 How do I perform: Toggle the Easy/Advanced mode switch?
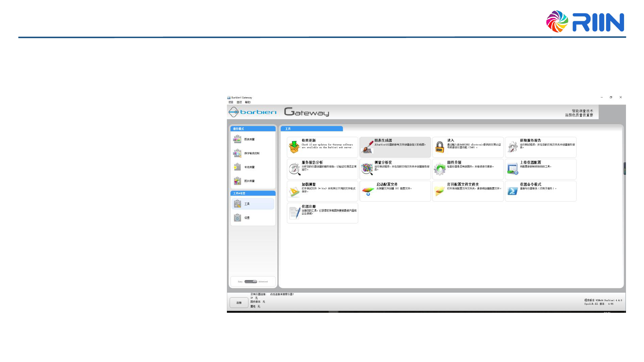pos(251,282)
